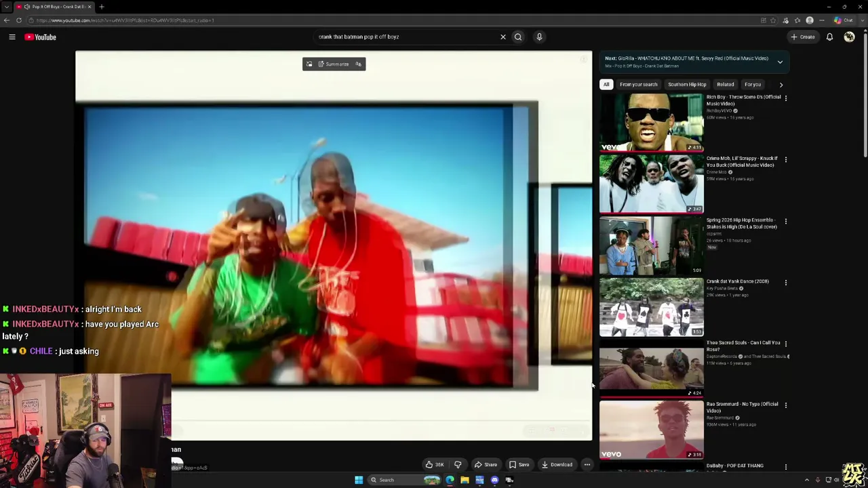Click the Create button
Viewport: 868px width, 488px height.
coord(803,37)
